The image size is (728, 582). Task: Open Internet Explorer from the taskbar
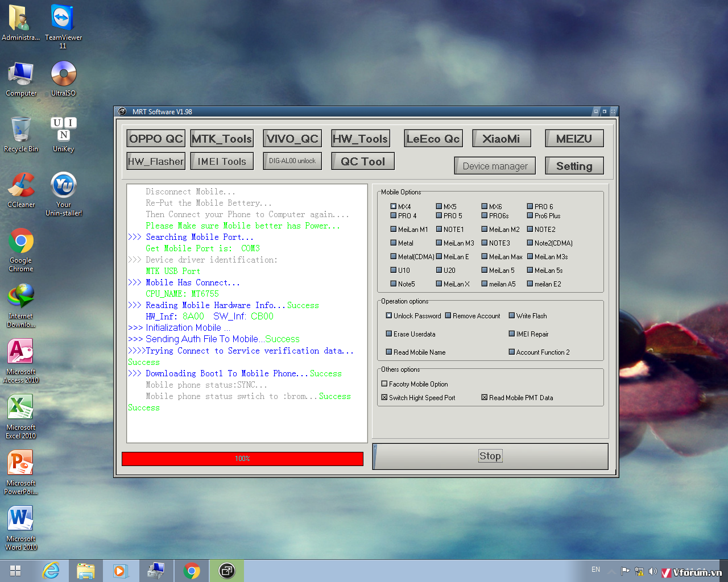pyautogui.click(x=51, y=571)
